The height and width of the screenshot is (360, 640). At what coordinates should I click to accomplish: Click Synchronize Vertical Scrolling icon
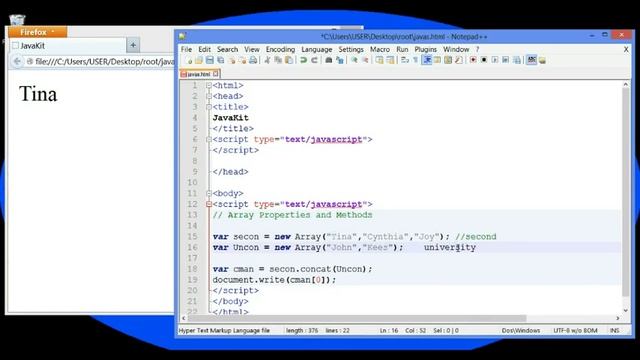click(x=380, y=60)
